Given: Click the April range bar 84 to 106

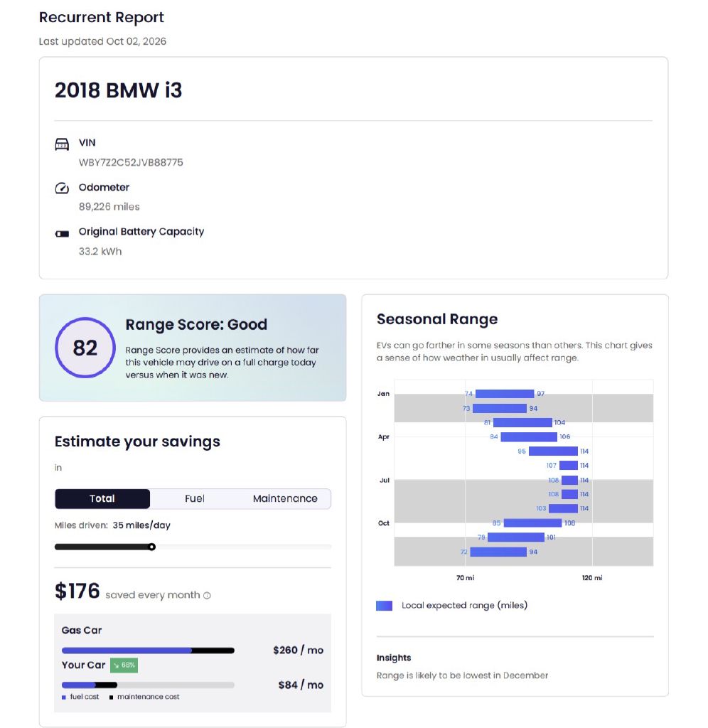Looking at the screenshot, I should (x=529, y=437).
